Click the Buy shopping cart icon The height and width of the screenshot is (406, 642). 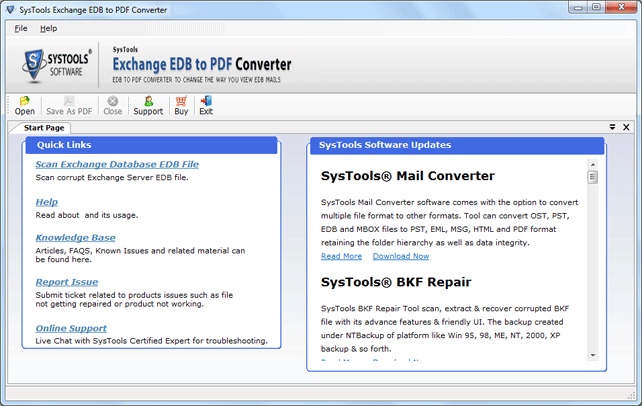tap(181, 106)
